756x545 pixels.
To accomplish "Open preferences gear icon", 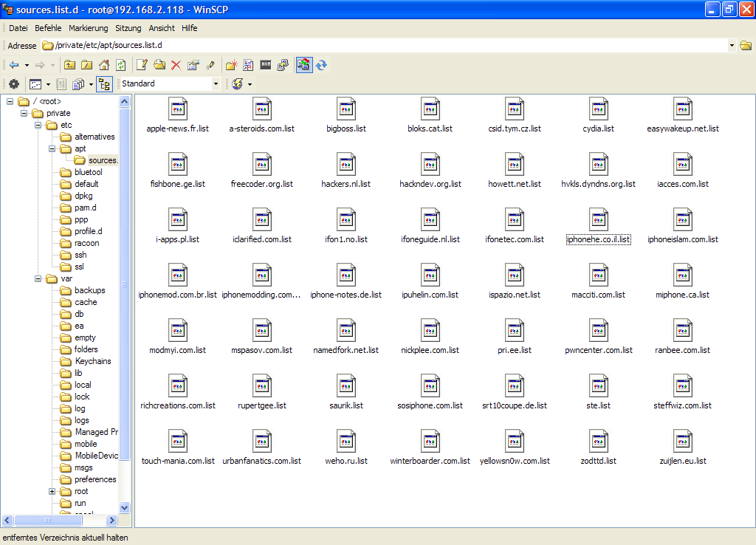I will [14, 84].
